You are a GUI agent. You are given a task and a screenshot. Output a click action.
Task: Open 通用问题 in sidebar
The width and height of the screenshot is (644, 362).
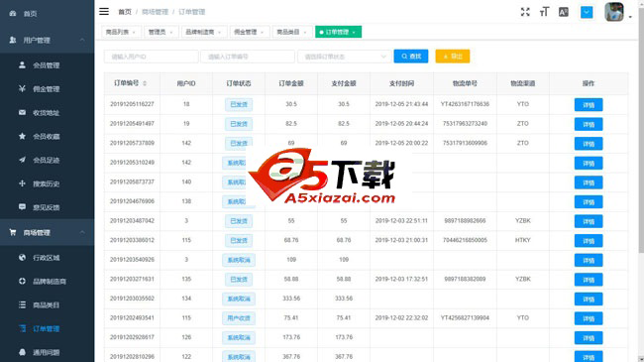point(47,352)
